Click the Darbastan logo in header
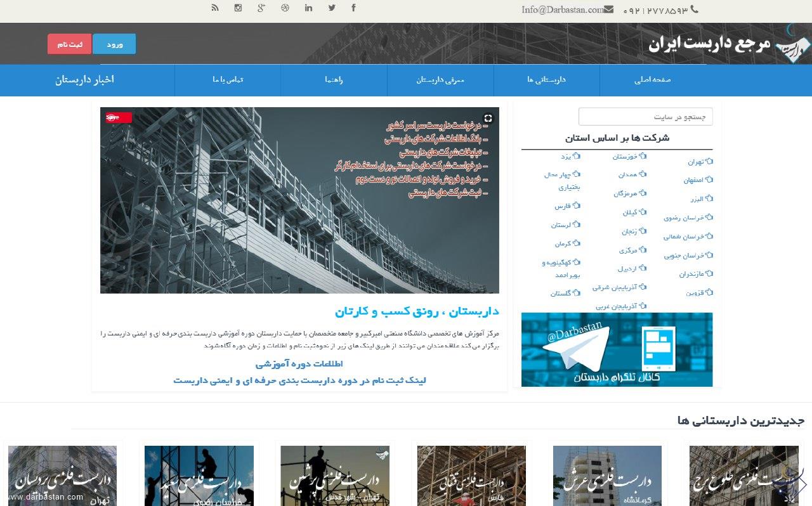The image size is (812, 506). click(x=793, y=43)
